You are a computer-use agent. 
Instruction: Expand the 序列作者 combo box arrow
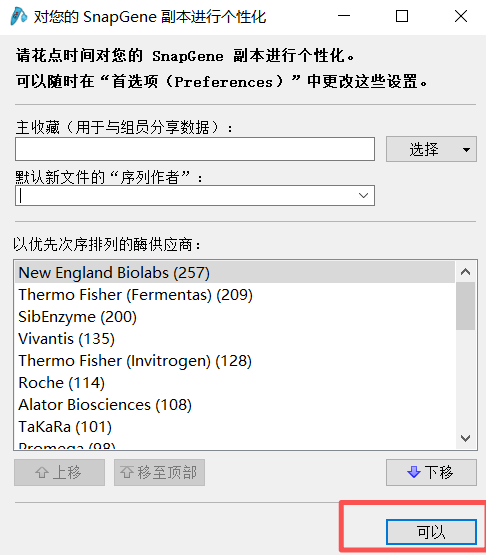pos(363,195)
